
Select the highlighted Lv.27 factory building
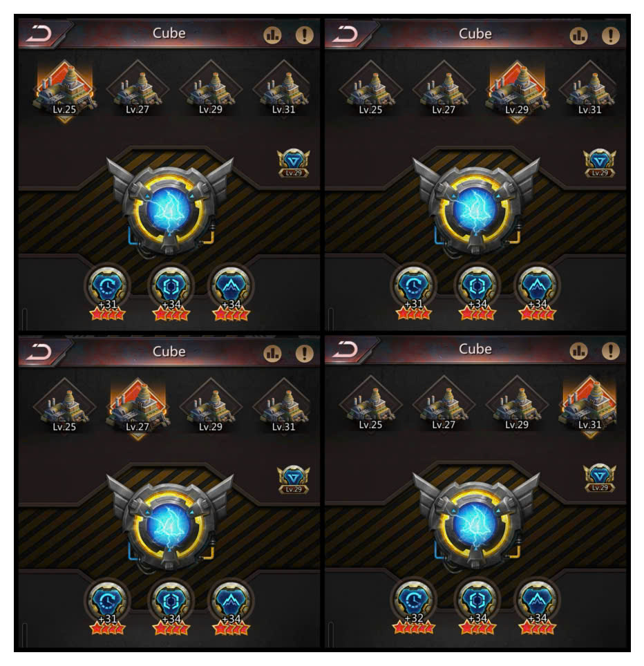138,408
